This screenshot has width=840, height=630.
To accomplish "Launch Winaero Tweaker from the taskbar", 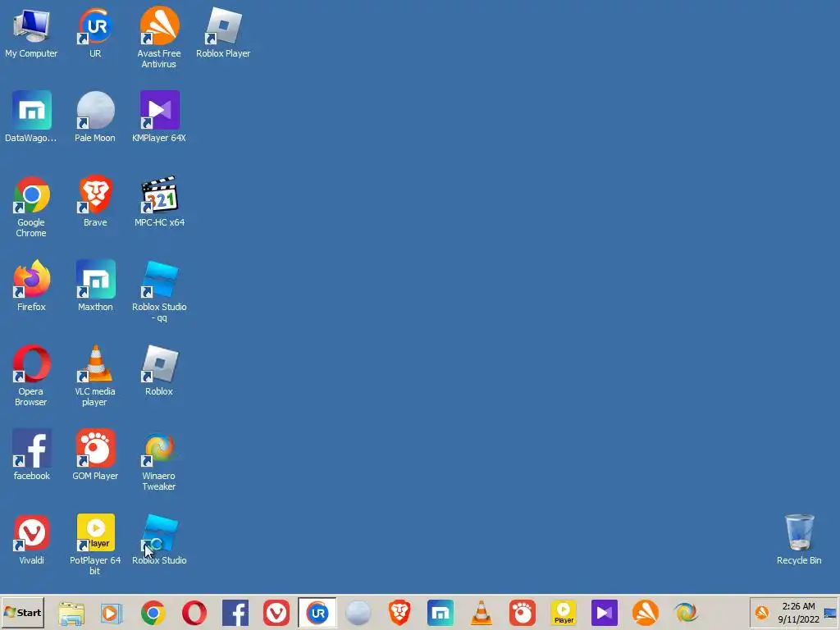I will (687, 612).
